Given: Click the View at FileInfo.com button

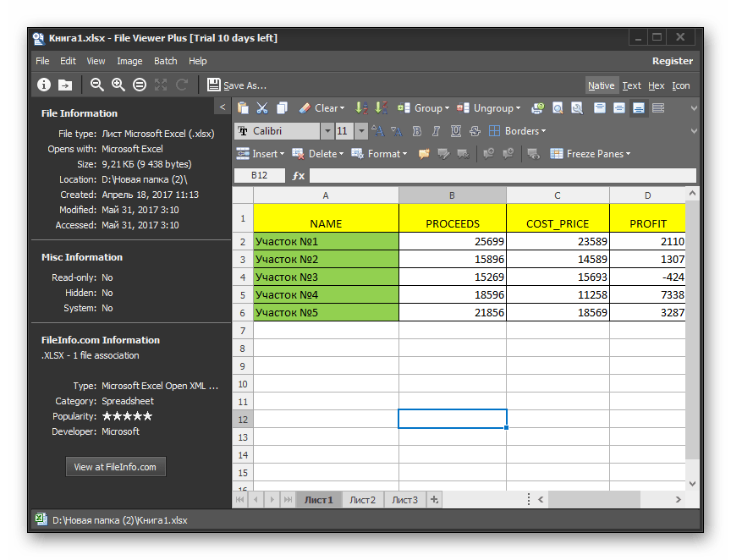Looking at the screenshot, I should pyautogui.click(x=115, y=467).
